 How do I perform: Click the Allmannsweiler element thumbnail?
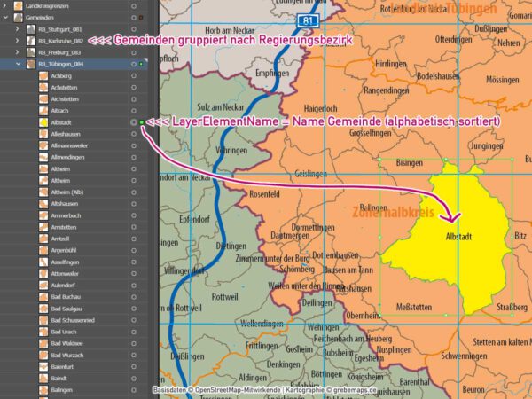coord(43,145)
